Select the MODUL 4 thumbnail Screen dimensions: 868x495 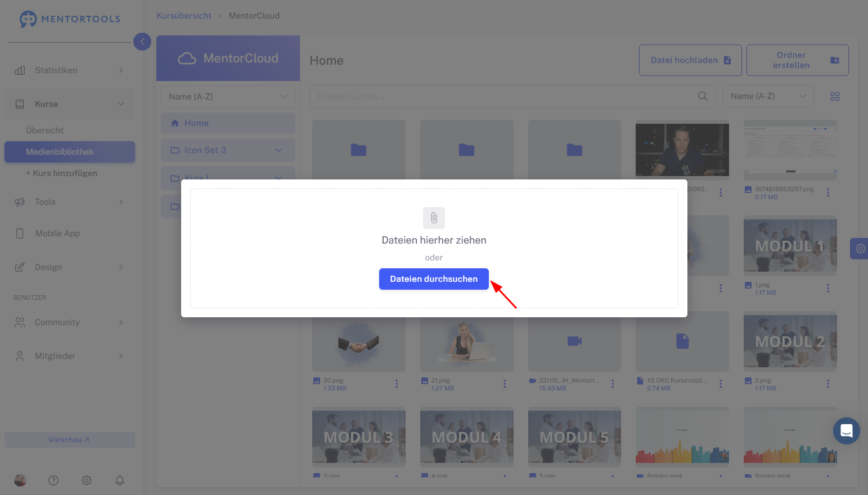tap(467, 437)
